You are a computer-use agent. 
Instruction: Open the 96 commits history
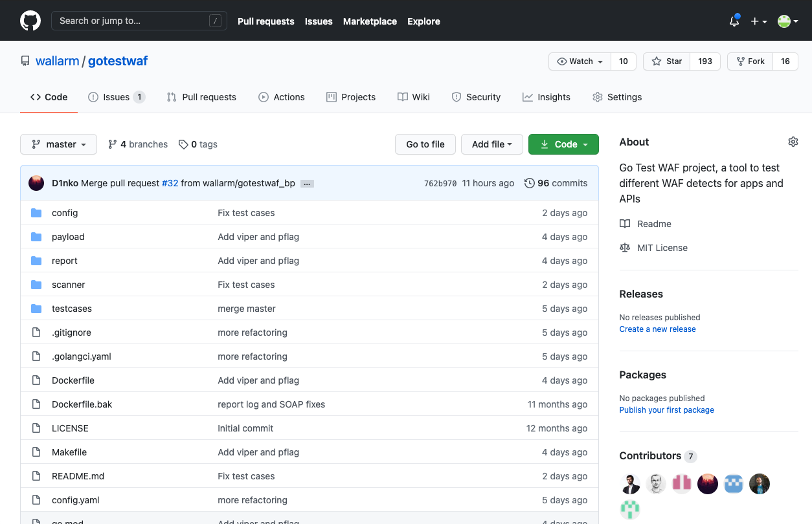click(x=556, y=183)
